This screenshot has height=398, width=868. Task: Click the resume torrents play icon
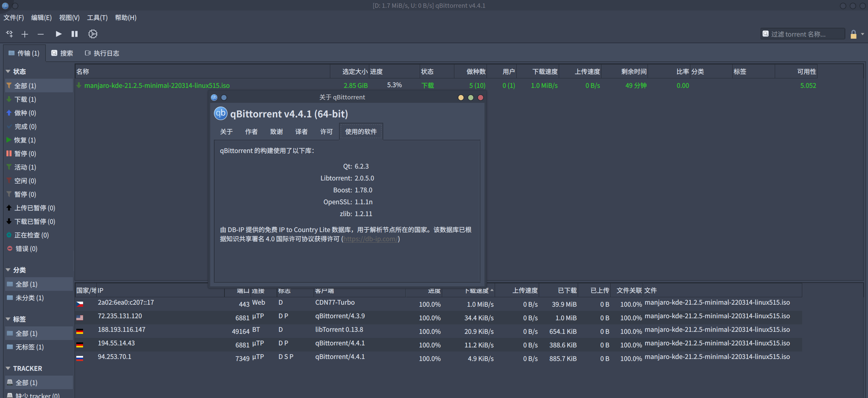[58, 34]
